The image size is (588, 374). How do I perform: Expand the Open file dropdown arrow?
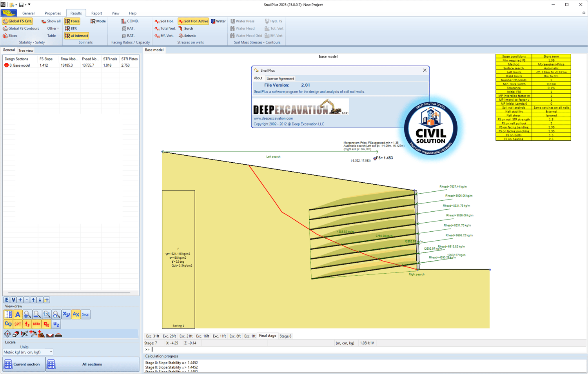[x=16, y=5]
